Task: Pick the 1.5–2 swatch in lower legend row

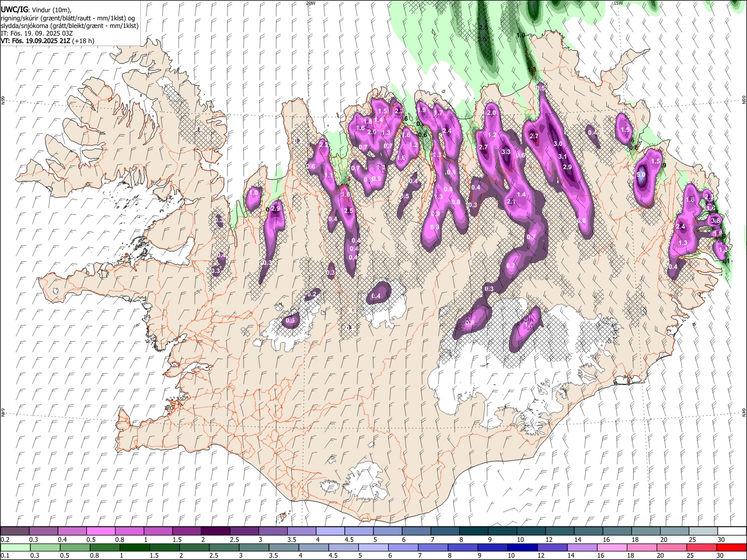Action: click(x=165, y=547)
